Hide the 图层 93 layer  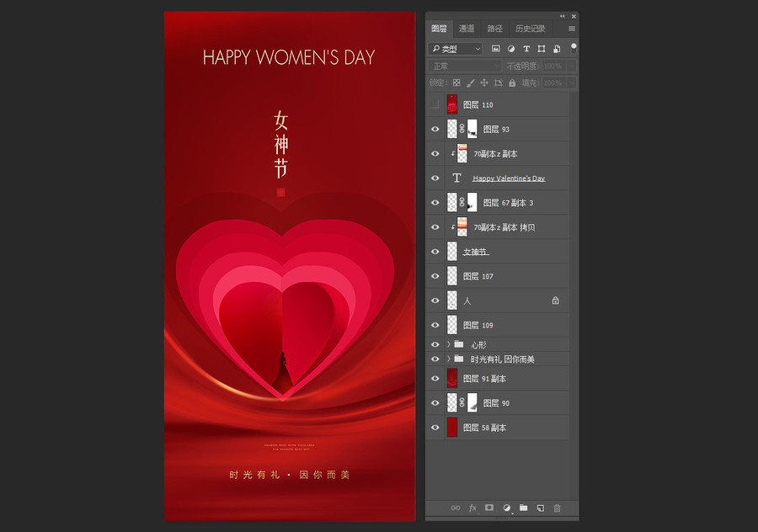[x=435, y=129]
